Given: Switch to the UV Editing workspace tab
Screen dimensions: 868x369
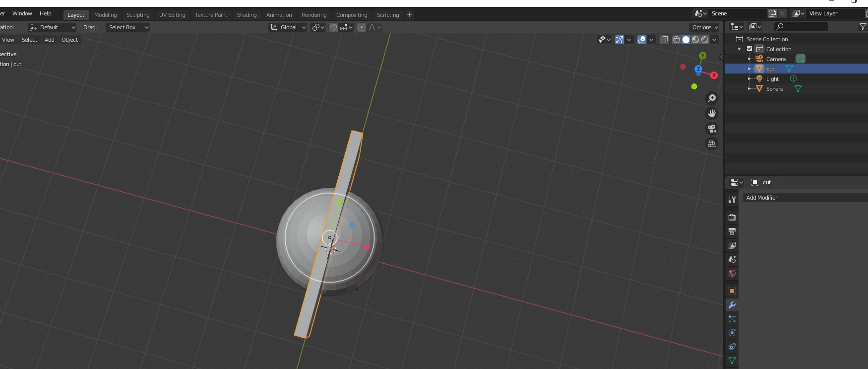Looking at the screenshot, I should [172, 15].
